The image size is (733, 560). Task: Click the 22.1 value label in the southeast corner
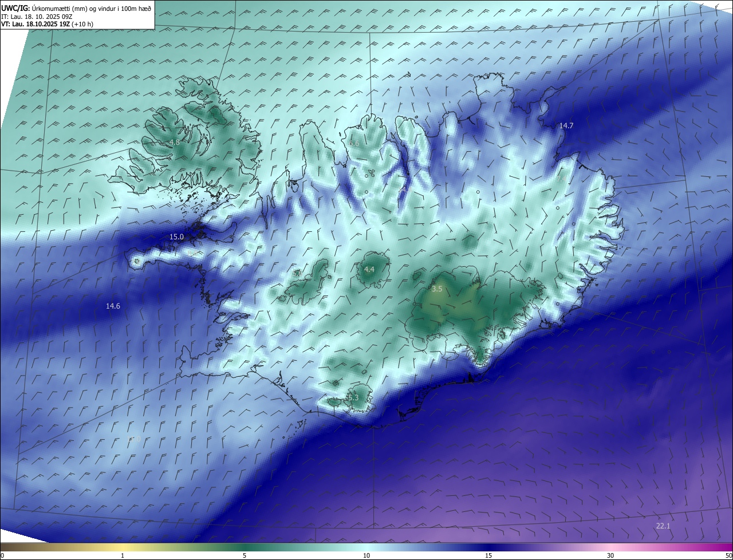point(663,526)
